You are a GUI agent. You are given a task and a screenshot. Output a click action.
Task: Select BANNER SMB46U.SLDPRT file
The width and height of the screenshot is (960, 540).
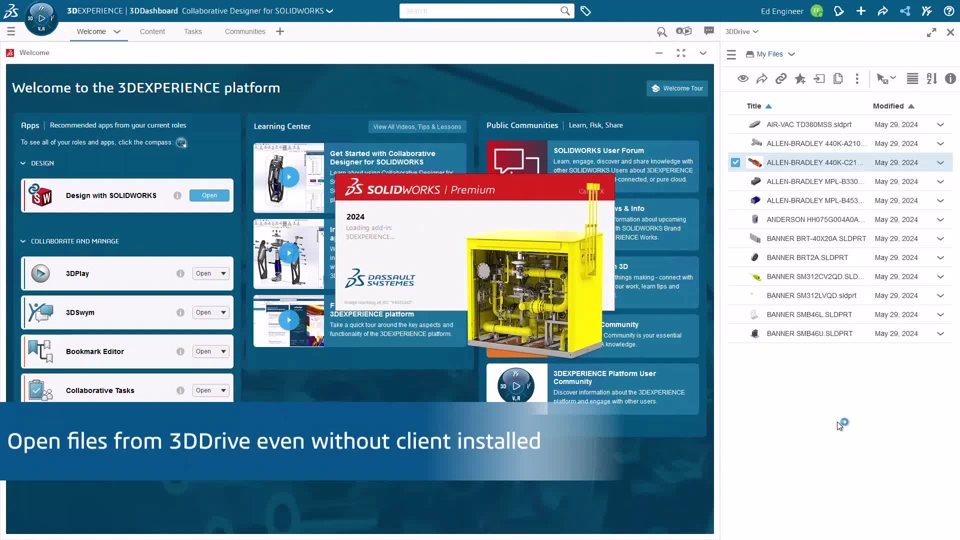(x=839, y=333)
